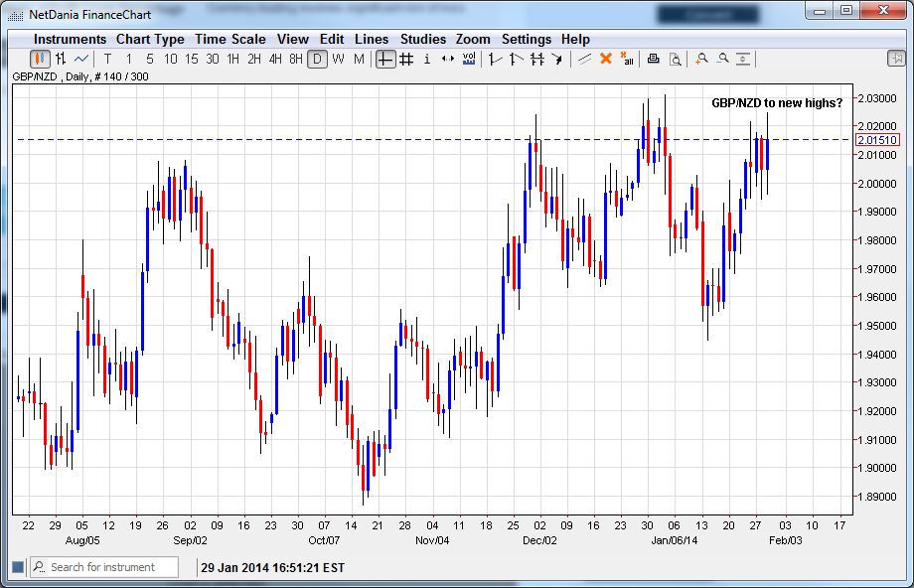The height and width of the screenshot is (588, 914).
Task: Open the Zoom menu
Action: pyautogui.click(x=473, y=39)
